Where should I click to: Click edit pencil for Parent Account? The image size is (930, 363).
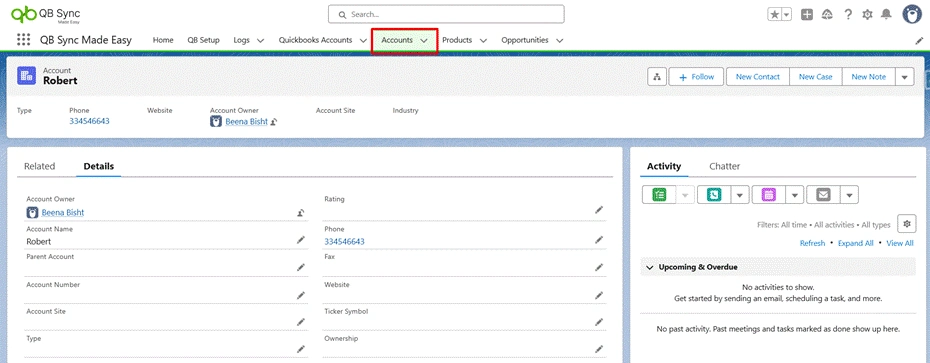point(301,268)
